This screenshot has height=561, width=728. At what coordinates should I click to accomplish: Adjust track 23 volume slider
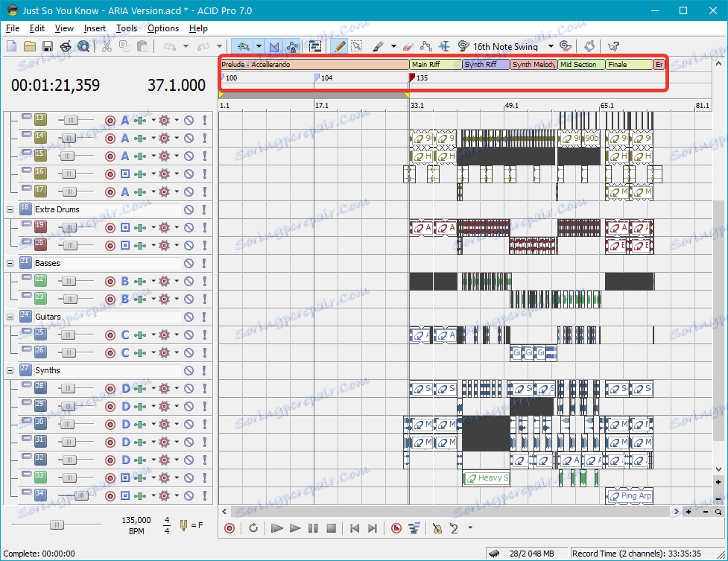pyautogui.click(x=69, y=299)
